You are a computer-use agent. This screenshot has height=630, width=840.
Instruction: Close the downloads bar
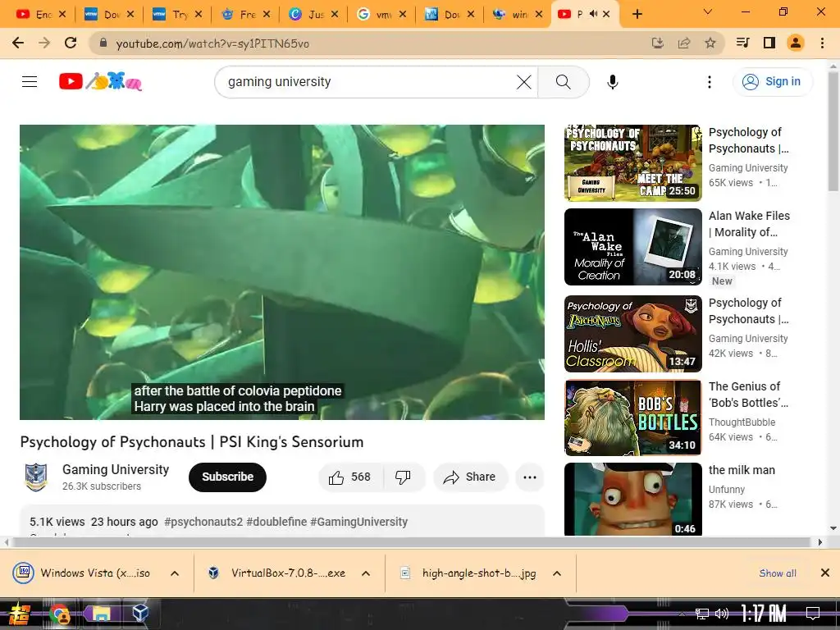point(825,573)
